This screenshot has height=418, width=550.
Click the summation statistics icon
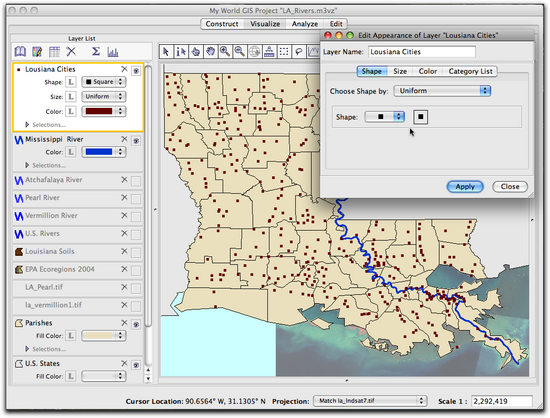pos(96,52)
